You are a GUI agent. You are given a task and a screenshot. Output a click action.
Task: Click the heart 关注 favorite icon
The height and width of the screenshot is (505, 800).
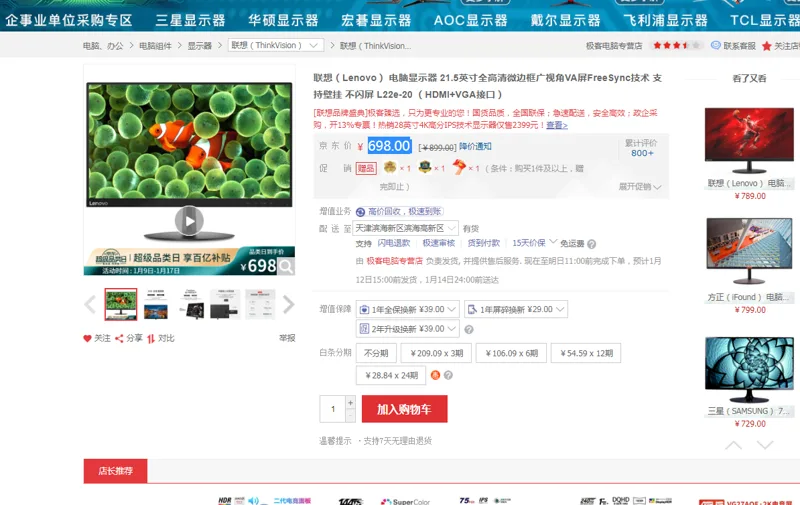pyautogui.click(x=87, y=338)
